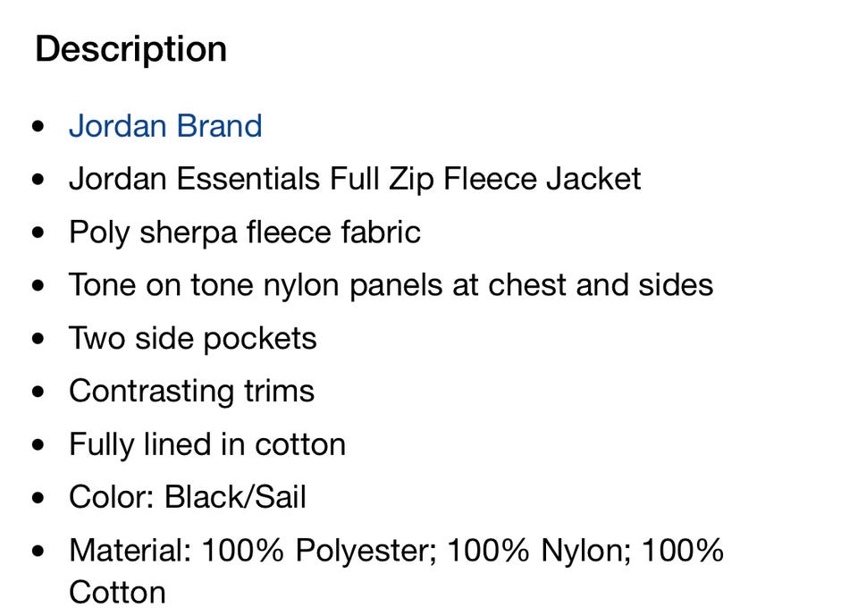Click the bullet beside Tone on tone

(38, 285)
